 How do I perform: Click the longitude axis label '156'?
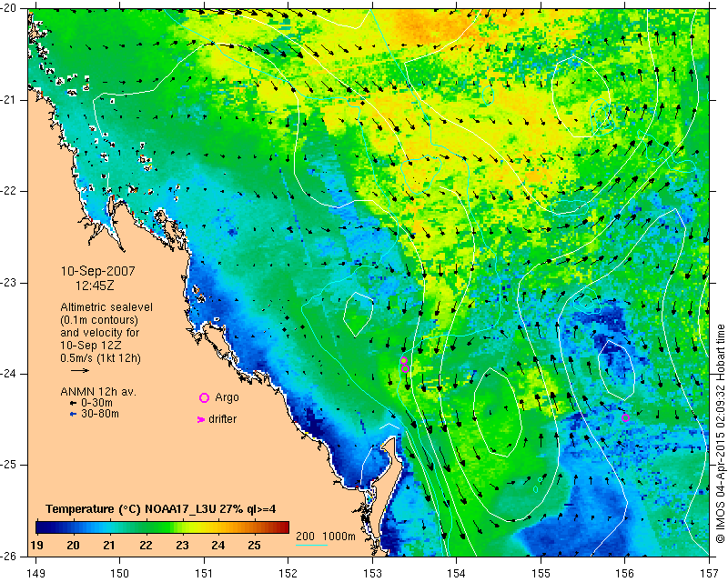click(625, 574)
